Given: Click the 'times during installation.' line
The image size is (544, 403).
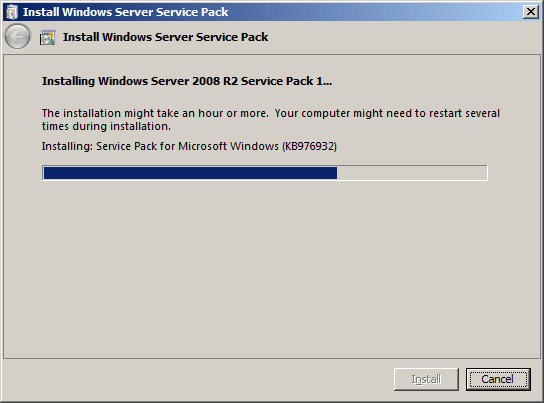Looking at the screenshot, I should tap(106, 126).
